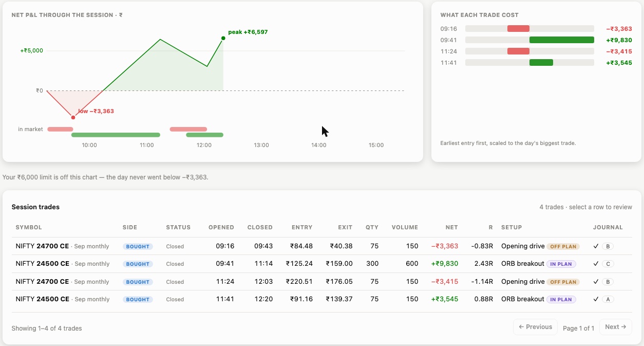Image resolution: width=644 pixels, height=346 pixels.
Task: Select the NIFTY 24500 CE row opened 09:41
Action: (321, 264)
